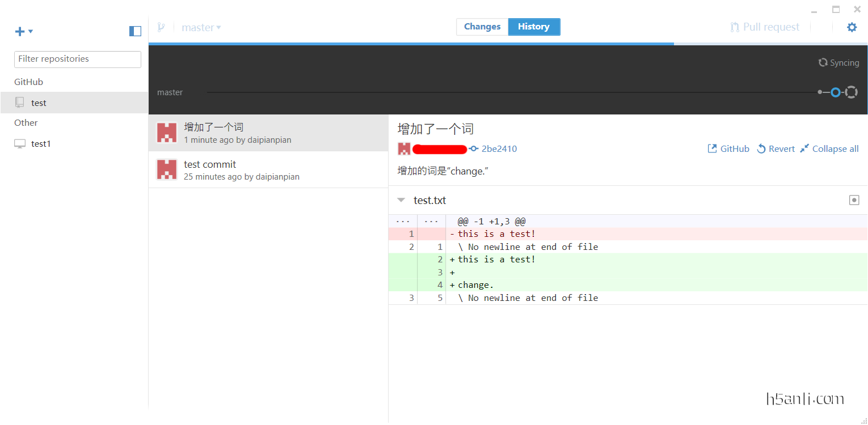Image resolution: width=868 pixels, height=425 pixels.
Task: Click Revert for this commit
Action: click(776, 148)
